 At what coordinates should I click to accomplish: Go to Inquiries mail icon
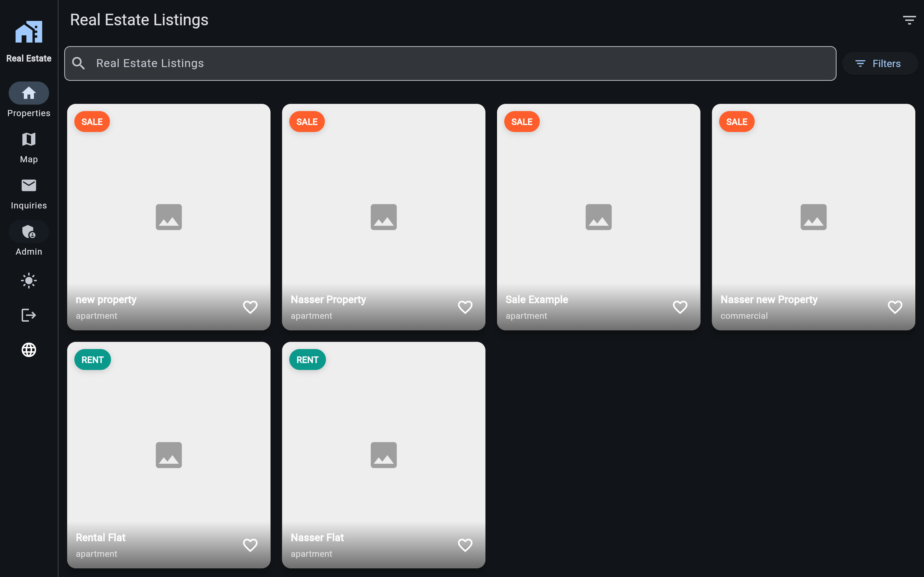pos(29,186)
